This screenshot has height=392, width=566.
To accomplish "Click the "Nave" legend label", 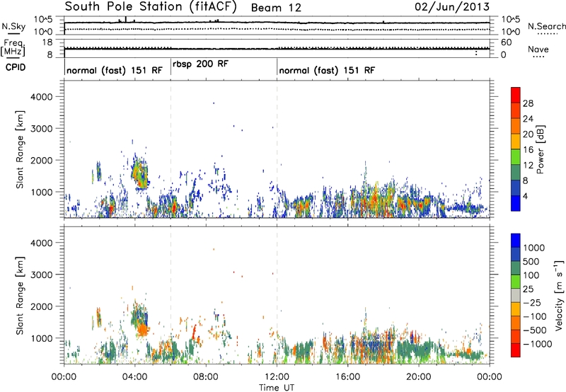I will (538, 50).
